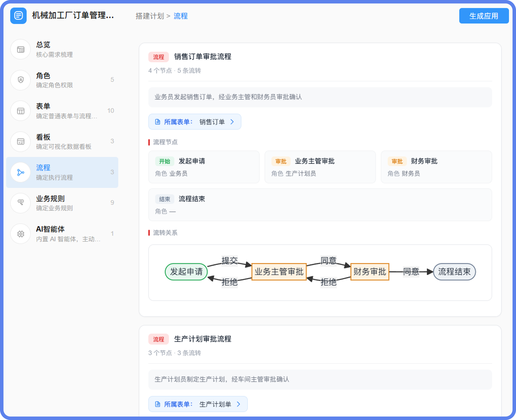The width and height of the screenshot is (516, 420).
Task: Click the 总览 overview sidebar icon
Action: (x=21, y=49)
